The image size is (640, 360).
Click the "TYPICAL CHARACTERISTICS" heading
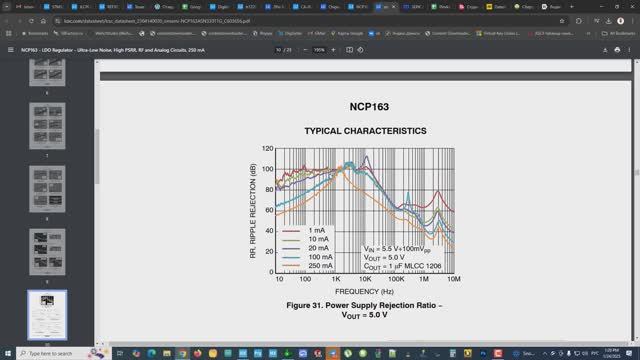coord(365,131)
